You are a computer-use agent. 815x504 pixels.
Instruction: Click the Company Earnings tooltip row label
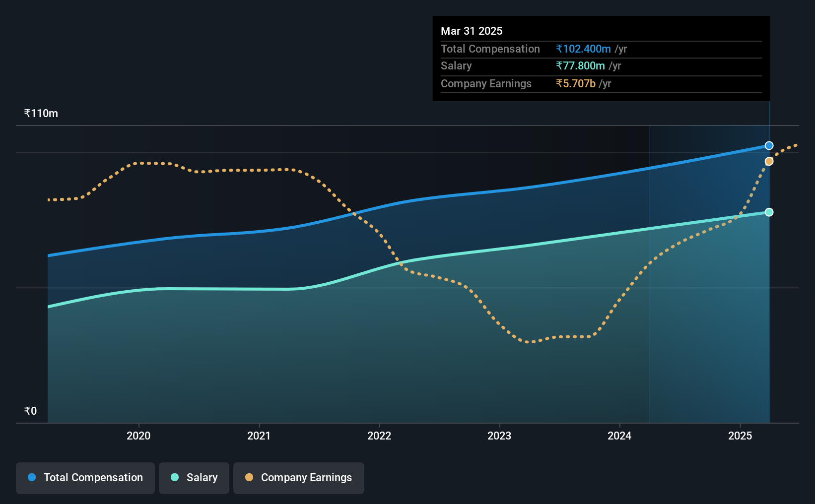tap(486, 83)
